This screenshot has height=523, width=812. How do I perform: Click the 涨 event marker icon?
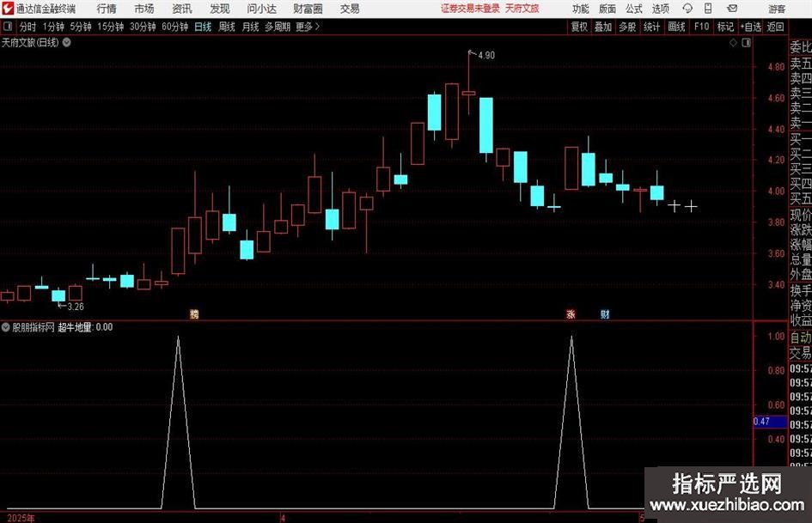point(571,313)
